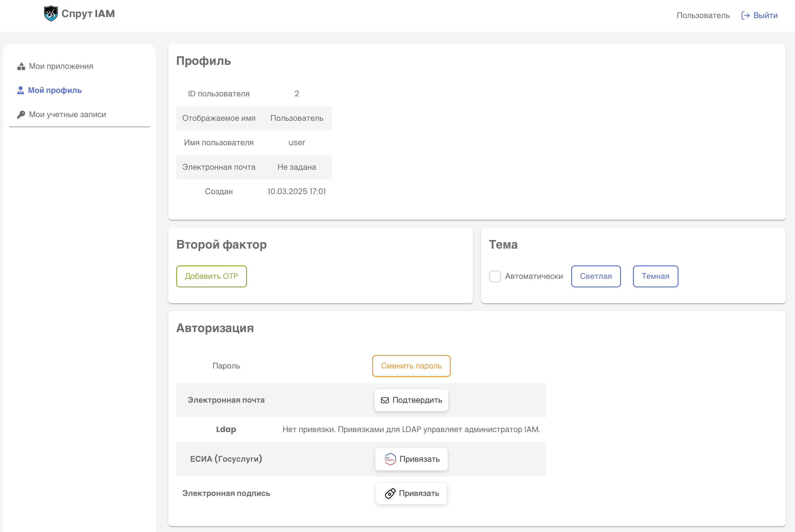Click the Тема heading
795x532 pixels.
pyautogui.click(x=503, y=245)
